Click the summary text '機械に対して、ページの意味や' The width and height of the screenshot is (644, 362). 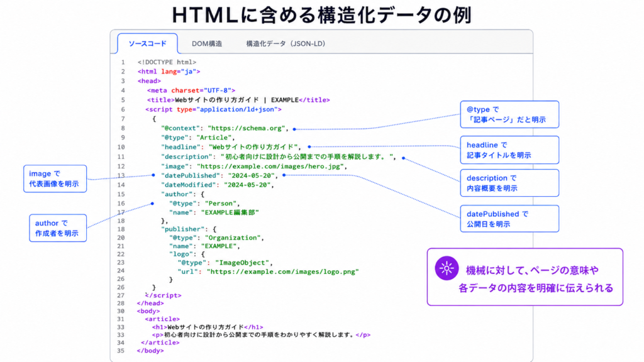point(532,270)
